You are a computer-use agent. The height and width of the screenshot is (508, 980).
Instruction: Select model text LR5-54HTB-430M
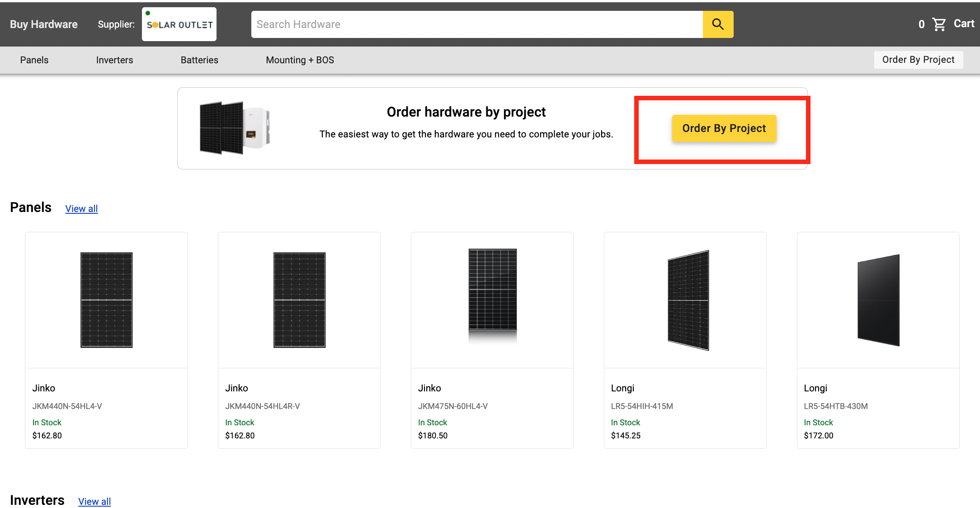pos(836,406)
